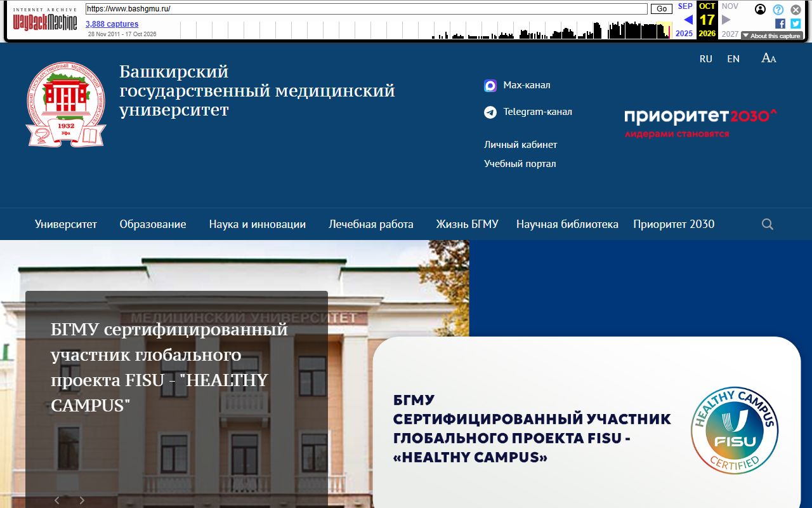
Task: Select year 2025 in Wayback toolbar
Action: tap(684, 34)
